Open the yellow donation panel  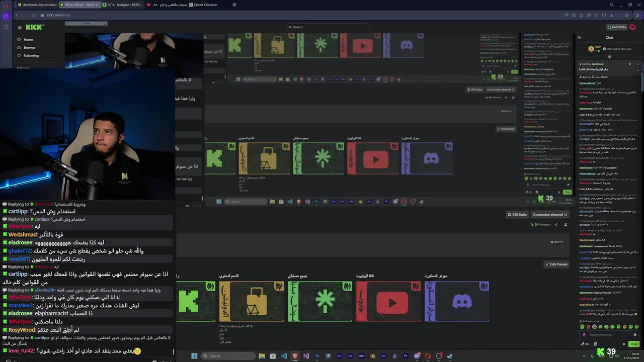pyautogui.click(x=251, y=301)
